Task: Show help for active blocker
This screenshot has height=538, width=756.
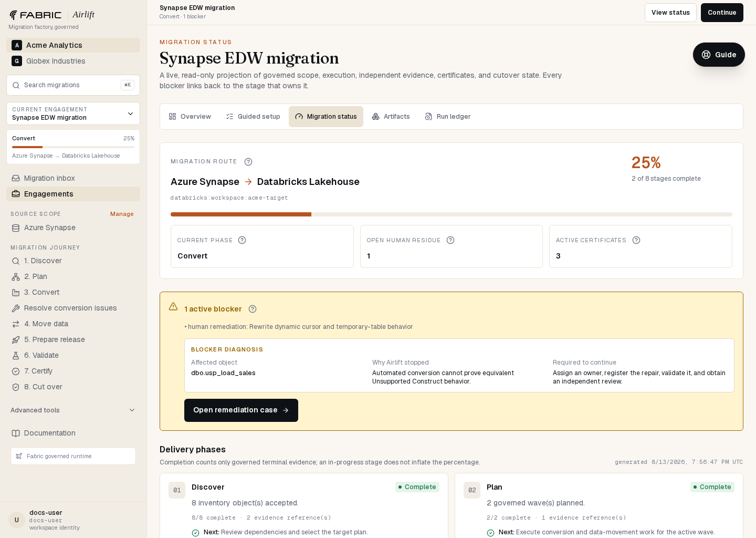Action: 253,309
